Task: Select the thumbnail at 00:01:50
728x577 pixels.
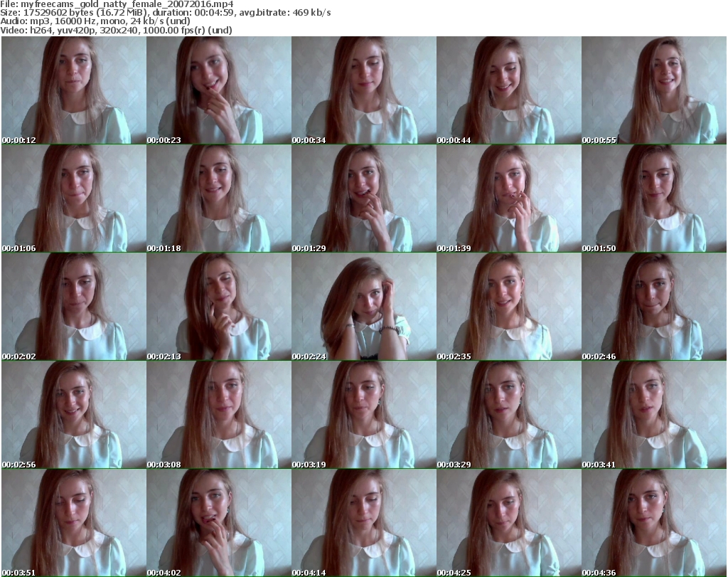Action: pos(654,198)
